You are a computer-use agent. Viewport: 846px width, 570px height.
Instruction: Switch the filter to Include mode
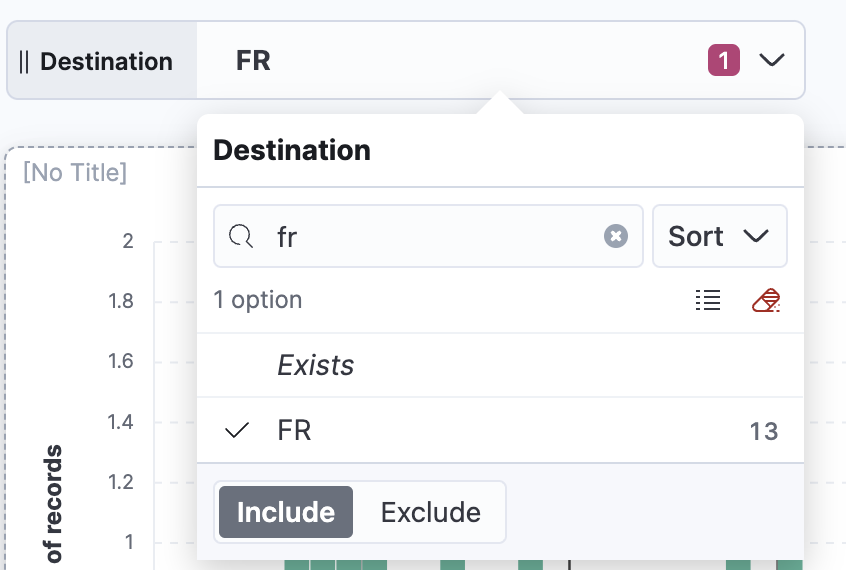[x=286, y=512]
